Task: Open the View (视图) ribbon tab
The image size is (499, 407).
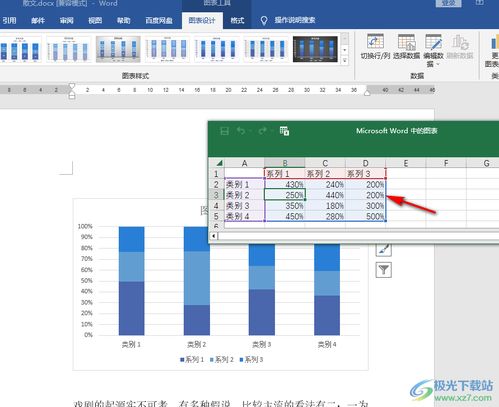Action: [x=95, y=21]
